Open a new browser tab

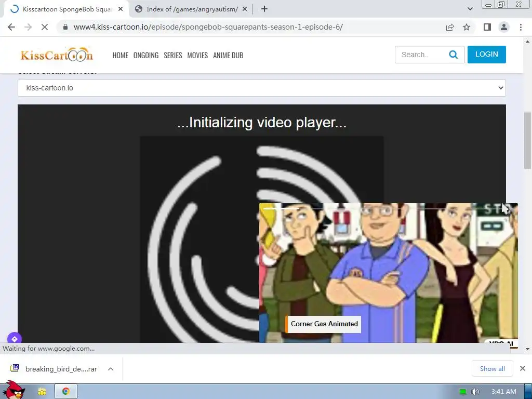(x=264, y=9)
